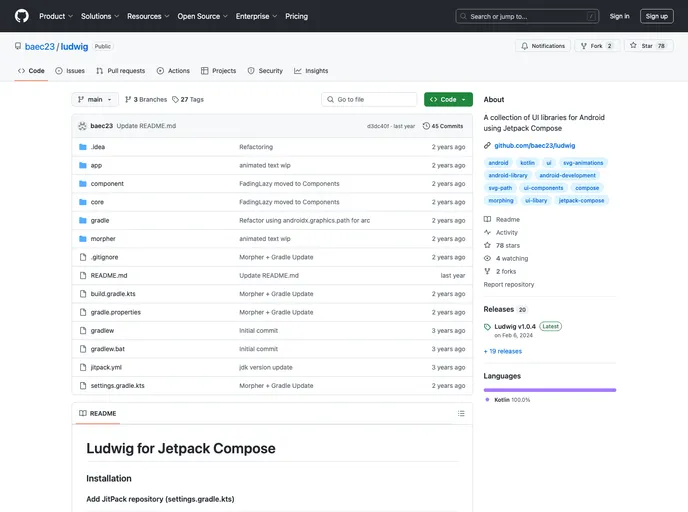Open the main branch selector dropdown
This screenshot has width=688, height=512.
pos(95,100)
